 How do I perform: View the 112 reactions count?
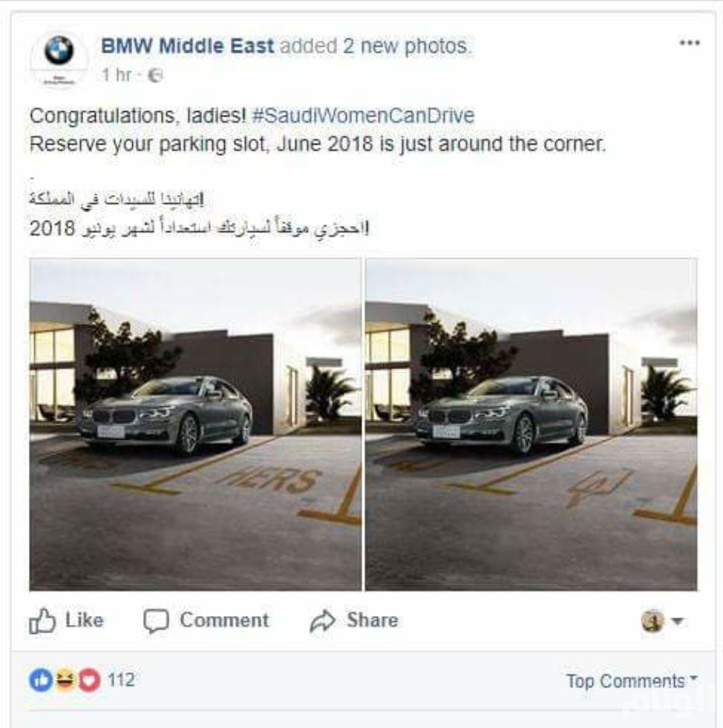click(x=120, y=680)
